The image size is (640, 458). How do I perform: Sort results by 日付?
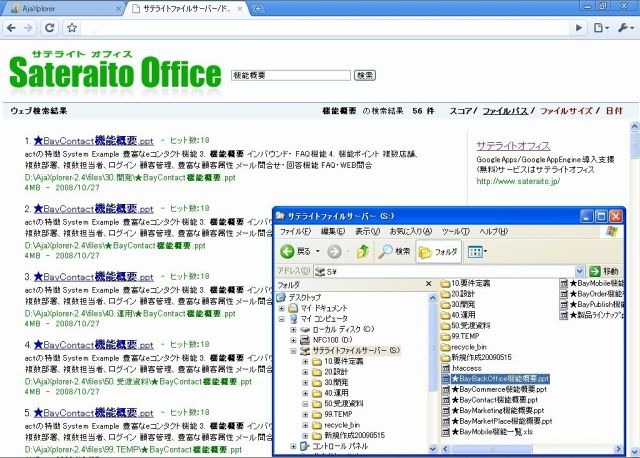614,111
